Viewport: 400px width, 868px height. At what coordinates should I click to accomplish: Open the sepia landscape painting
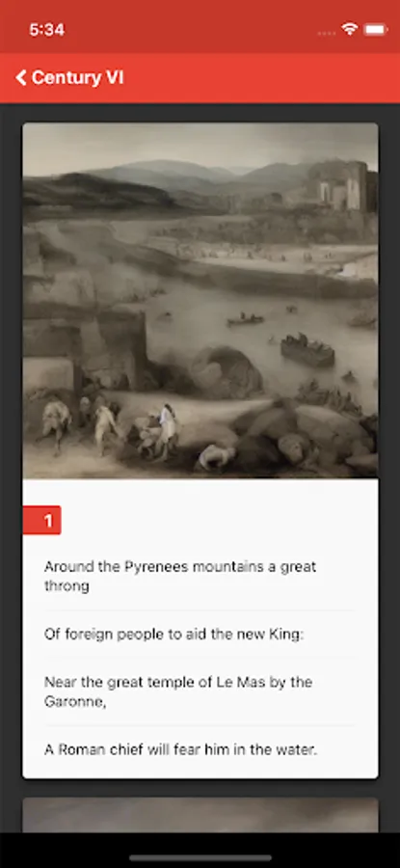(x=200, y=301)
